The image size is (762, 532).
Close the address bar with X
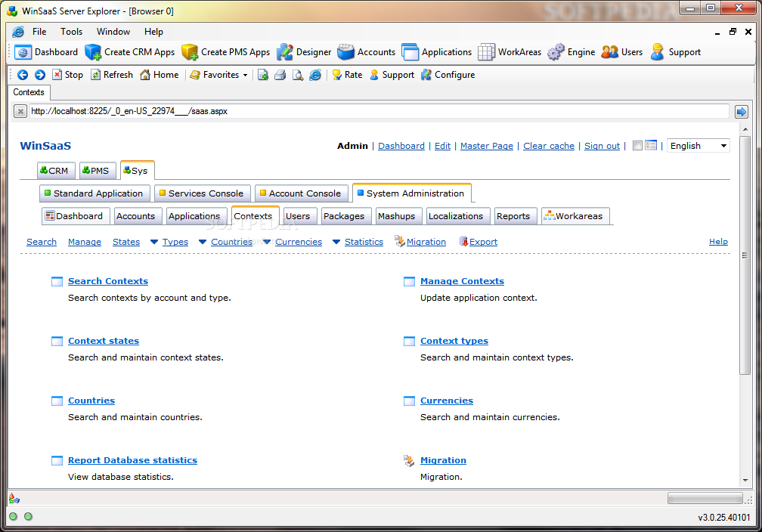click(20, 112)
